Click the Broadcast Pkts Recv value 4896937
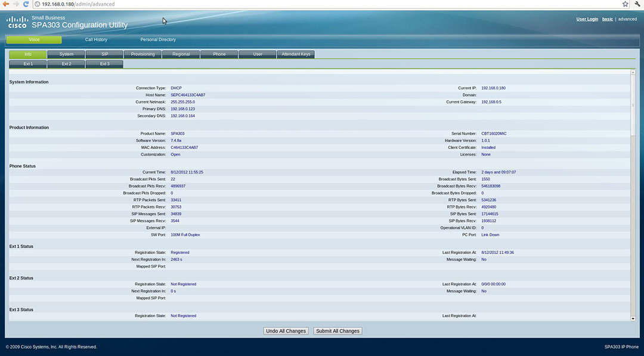This screenshot has width=644, height=356. tap(178, 187)
